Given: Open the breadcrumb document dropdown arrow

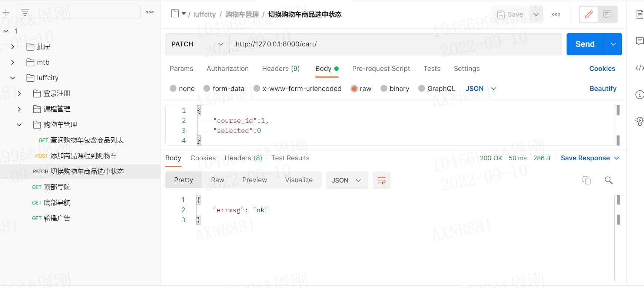Looking at the screenshot, I should pyautogui.click(x=183, y=14).
